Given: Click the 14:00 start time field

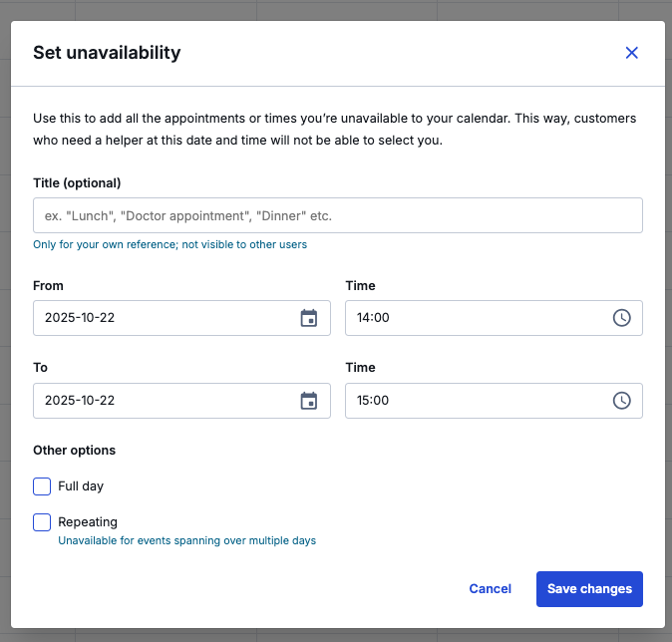Looking at the screenshot, I should (494, 318).
